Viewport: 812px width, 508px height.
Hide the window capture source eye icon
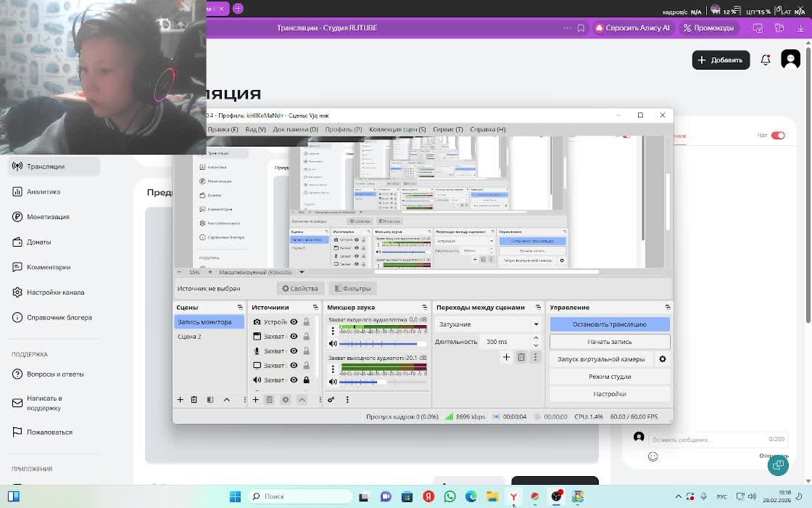tap(294, 337)
